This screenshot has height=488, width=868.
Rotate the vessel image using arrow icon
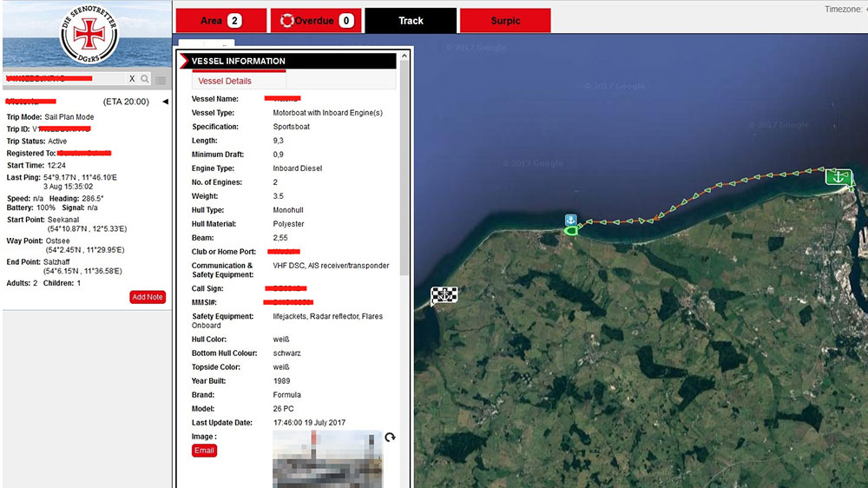pos(390,439)
